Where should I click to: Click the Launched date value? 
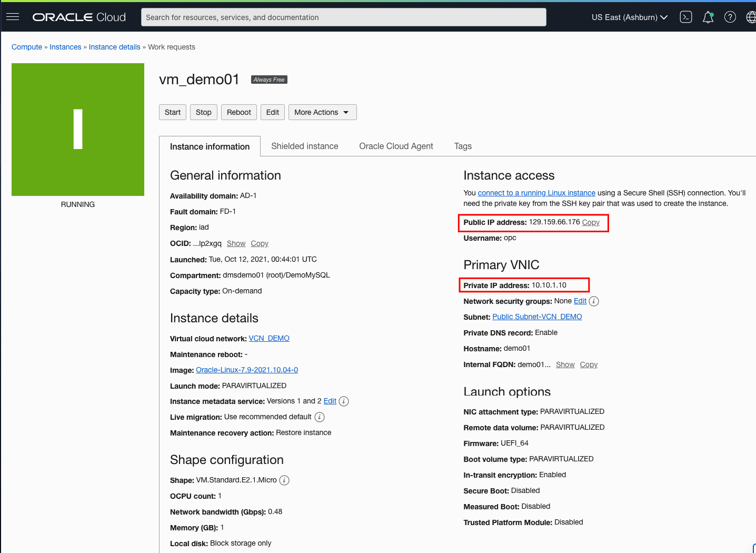point(263,259)
